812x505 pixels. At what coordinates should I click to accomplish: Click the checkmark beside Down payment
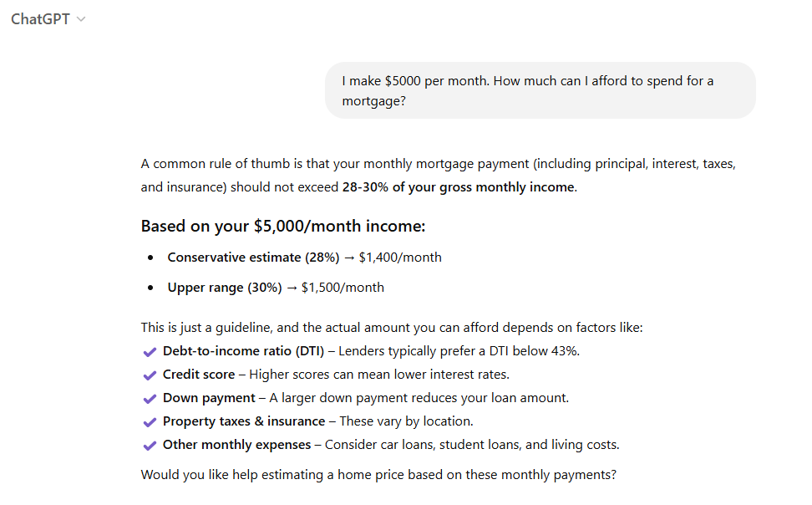[150, 399]
